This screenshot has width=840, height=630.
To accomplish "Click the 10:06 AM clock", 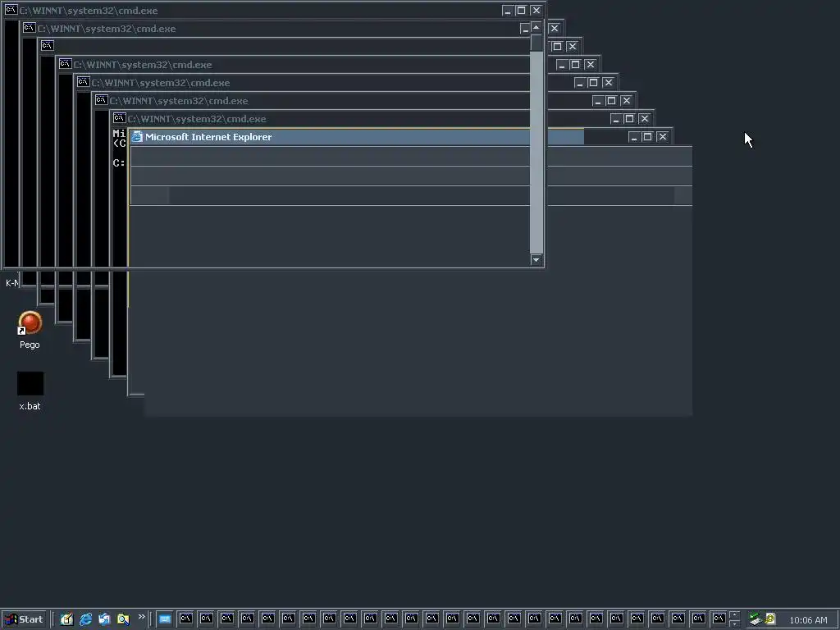I will [x=808, y=620].
